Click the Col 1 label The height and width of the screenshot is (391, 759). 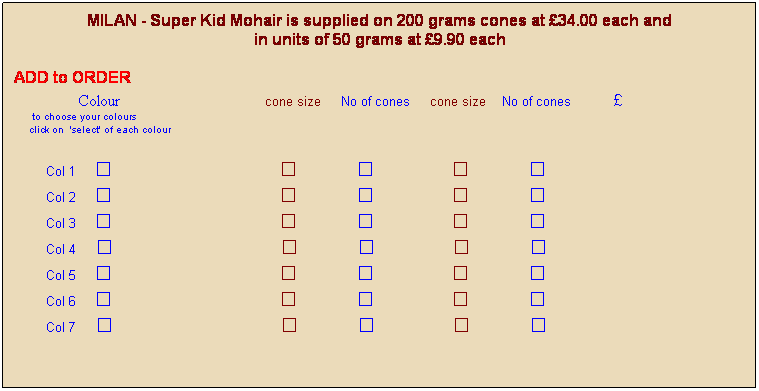pyautogui.click(x=61, y=171)
